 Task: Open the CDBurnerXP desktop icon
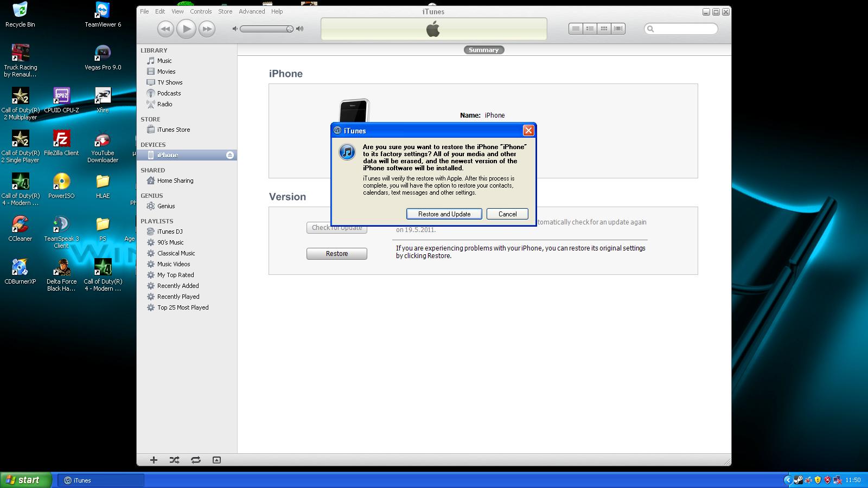pos(20,272)
